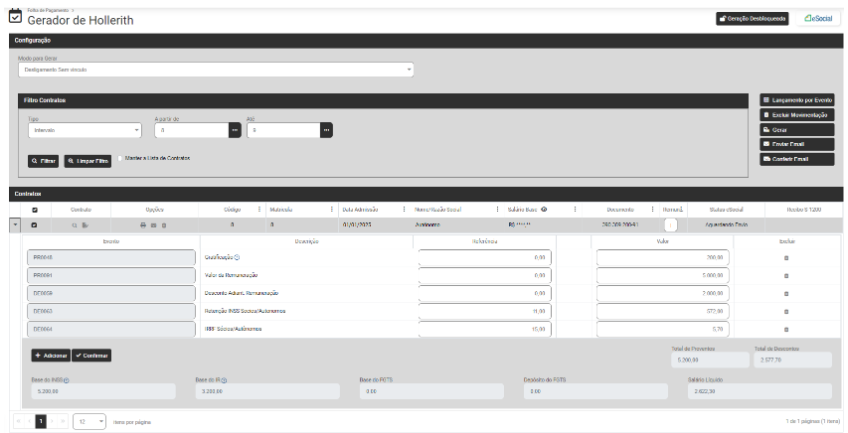848x433 pixels.
Task: Select page 1 in pagination
Action: coord(41,422)
